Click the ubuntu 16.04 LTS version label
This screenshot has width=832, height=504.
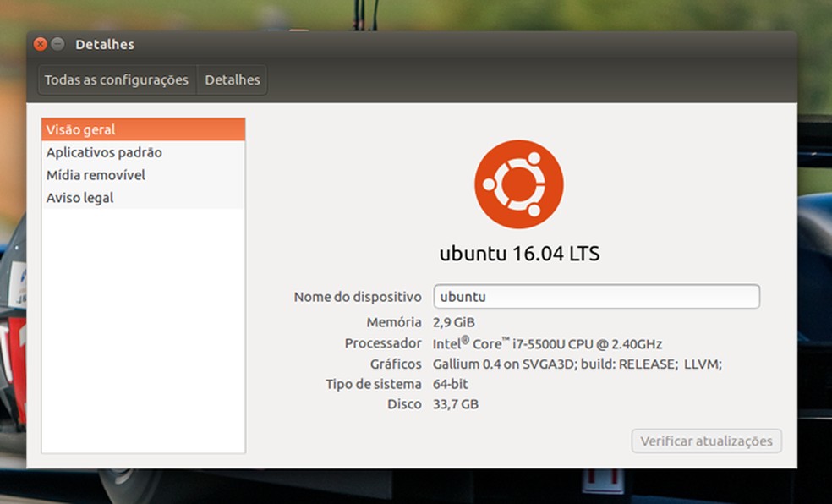519,252
